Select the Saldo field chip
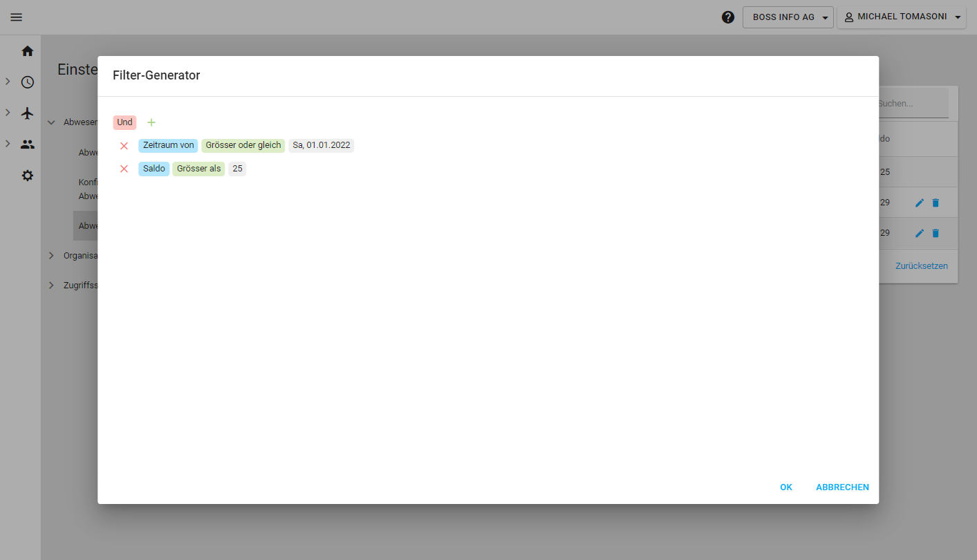Image resolution: width=977 pixels, height=560 pixels. [153, 169]
